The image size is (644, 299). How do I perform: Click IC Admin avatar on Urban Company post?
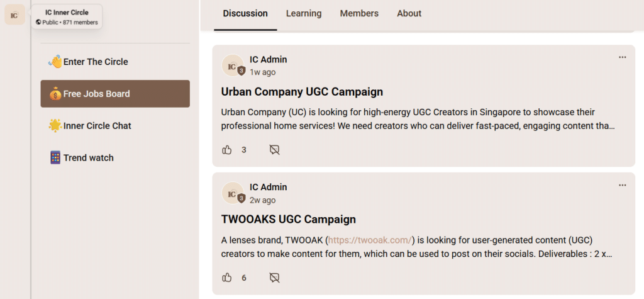tap(233, 65)
